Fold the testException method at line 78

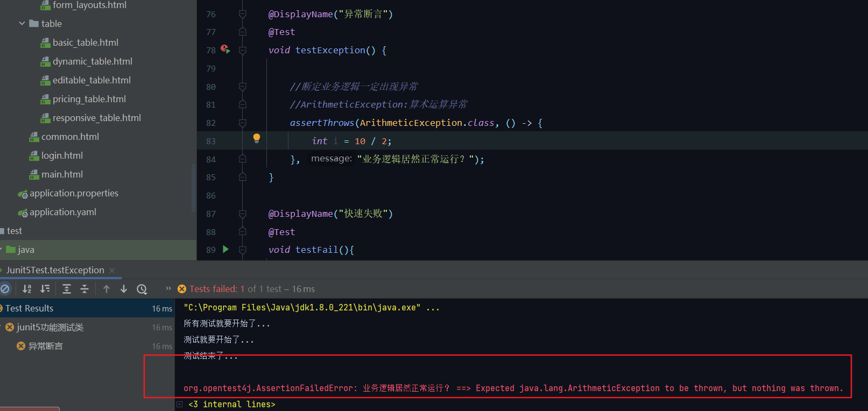[x=243, y=50]
